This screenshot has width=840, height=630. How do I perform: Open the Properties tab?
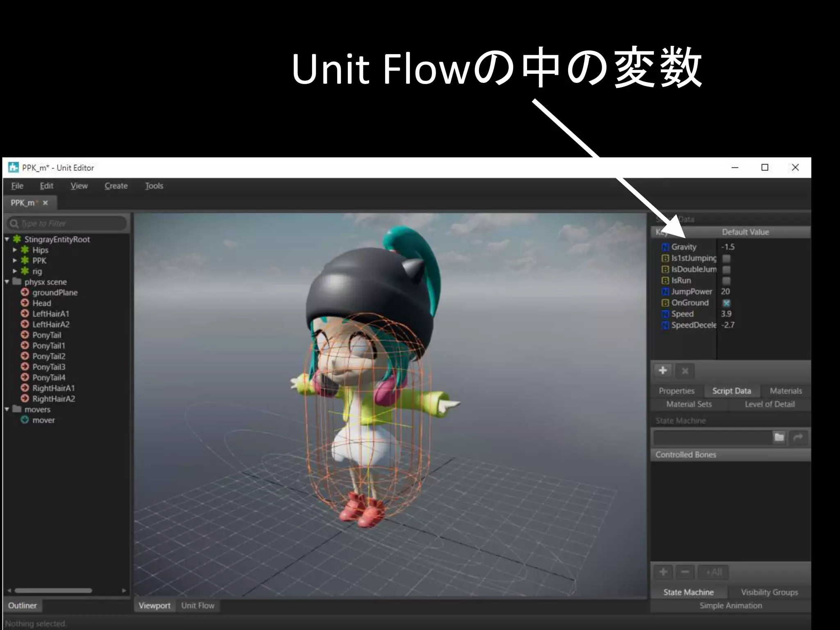coord(677,391)
